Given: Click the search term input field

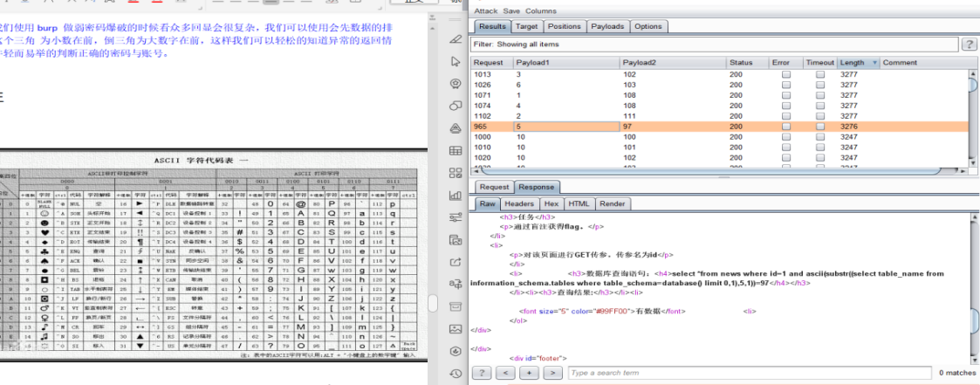Looking at the screenshot, I should pos(749,373).
